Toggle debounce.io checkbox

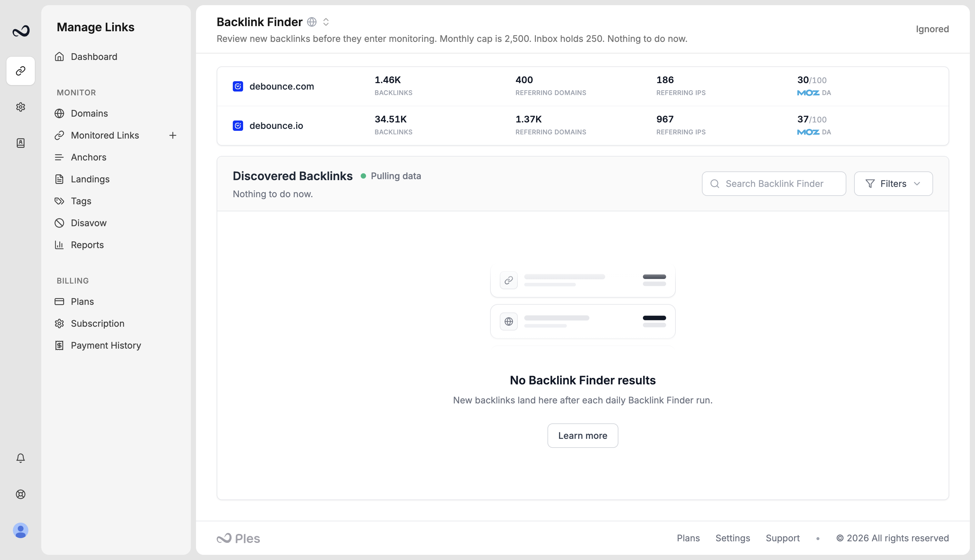[x=238, y=125]
